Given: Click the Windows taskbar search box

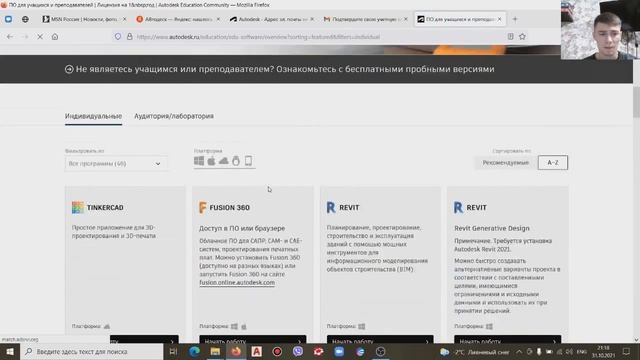Looking at the screenshot, I should pos(92,351).
